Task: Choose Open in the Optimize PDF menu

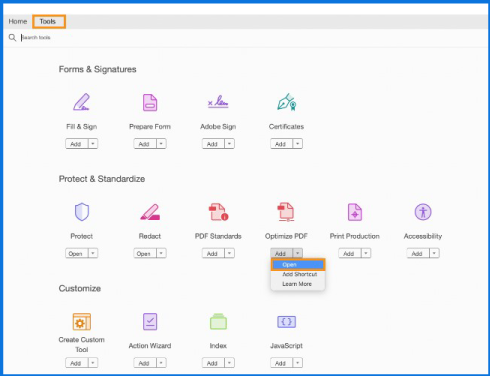Action: [298, 265]
